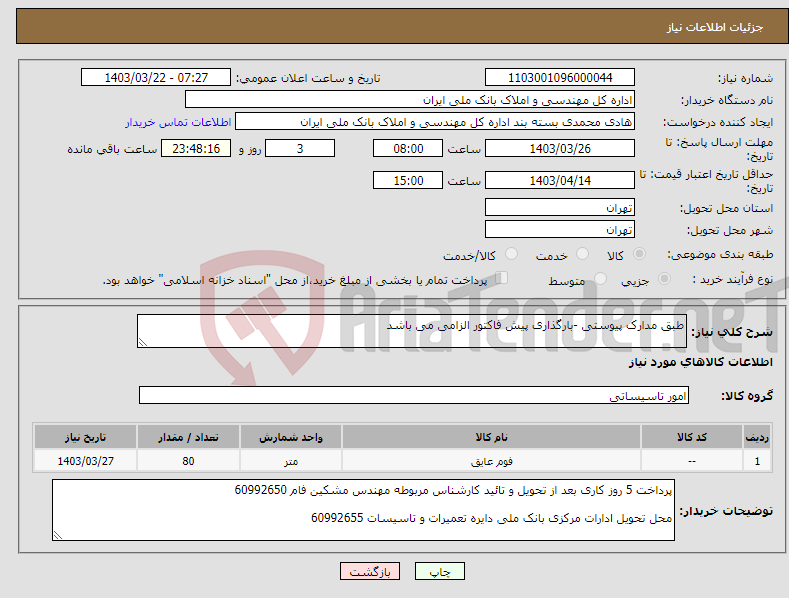Click the general description text area

pyautogui.click(x=412, y=331)
